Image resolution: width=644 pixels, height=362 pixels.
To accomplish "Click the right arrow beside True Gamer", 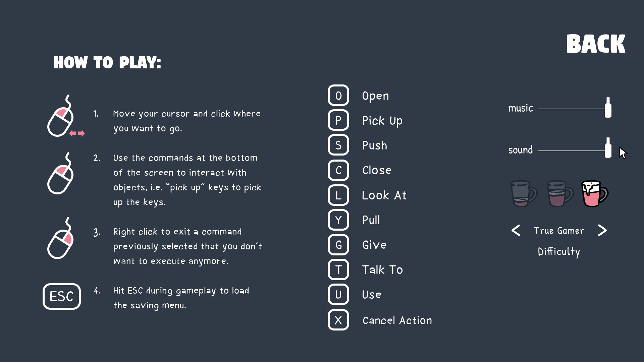I will coord(602,231).
